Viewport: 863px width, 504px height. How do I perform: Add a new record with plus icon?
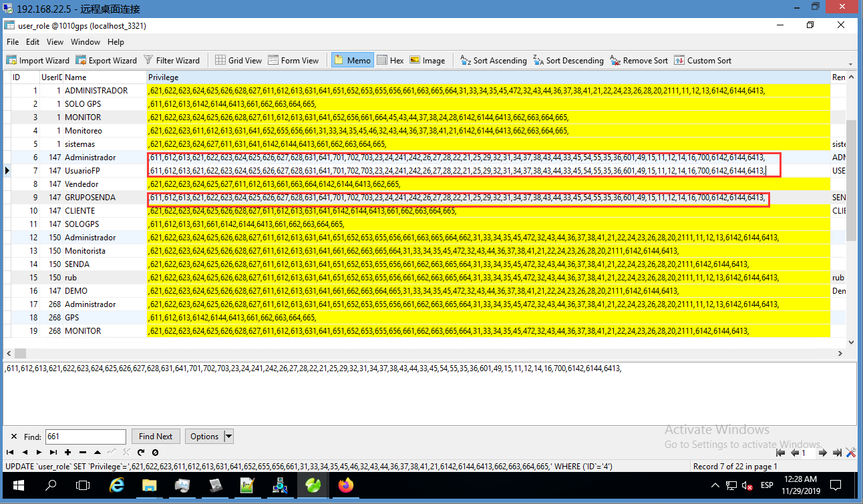[68, 453]
